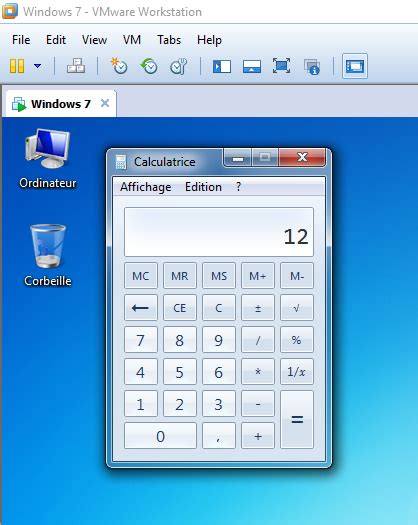Image resolution: width=418 pixels, height=525 pixels.
Task: Click digit 7 on the calculator
Action: click(141, 340)
